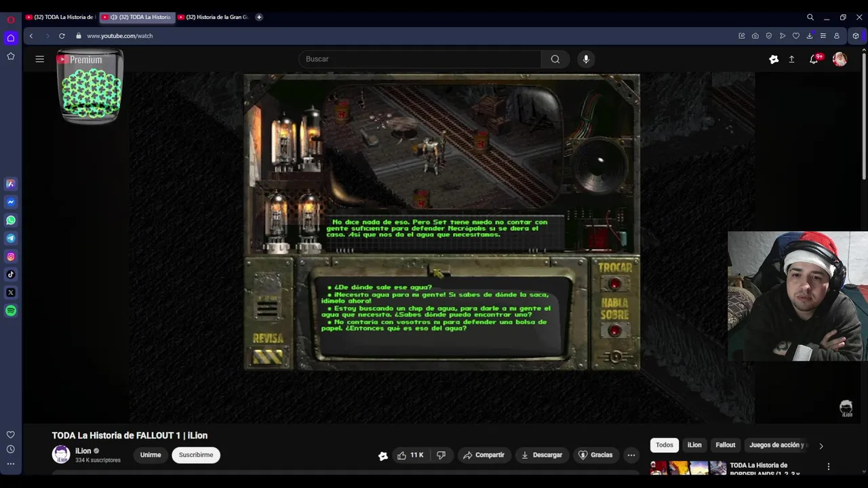Search tabs with the magnifier icon
The width and height of the screenshot is (868, 488).
(x=810, y=17)
